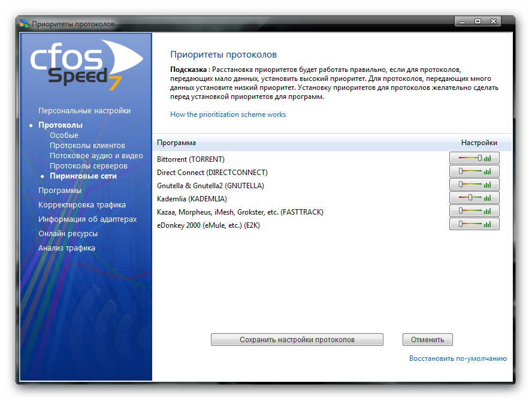The height and width of the screenshot is (401, 532).
Task: Adjust eDonkey 2000 priority control
Action: click(474, 224)
